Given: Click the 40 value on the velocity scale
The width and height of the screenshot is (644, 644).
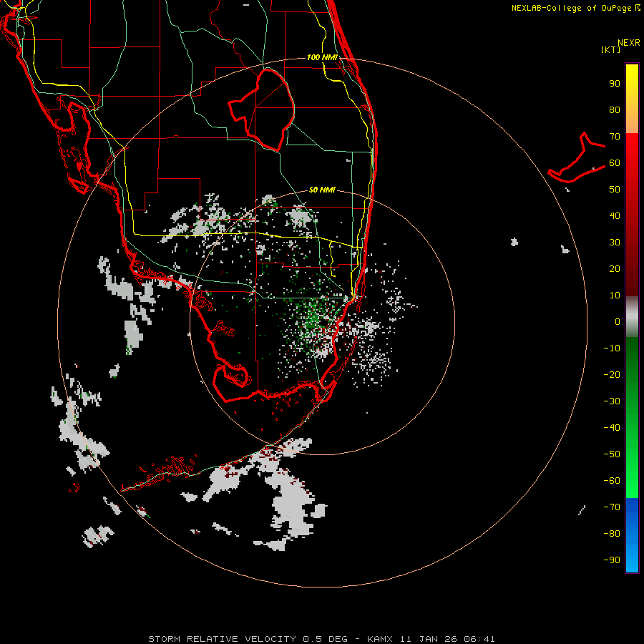Looking at the screenshot, I should pyautogui.click(x=615, y=216).
